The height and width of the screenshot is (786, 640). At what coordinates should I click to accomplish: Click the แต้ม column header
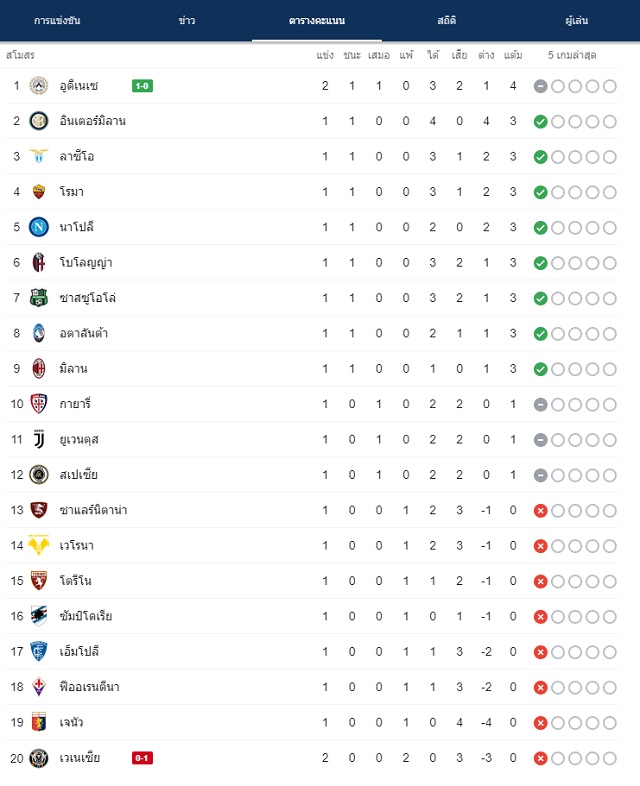[x=513, y=55]
